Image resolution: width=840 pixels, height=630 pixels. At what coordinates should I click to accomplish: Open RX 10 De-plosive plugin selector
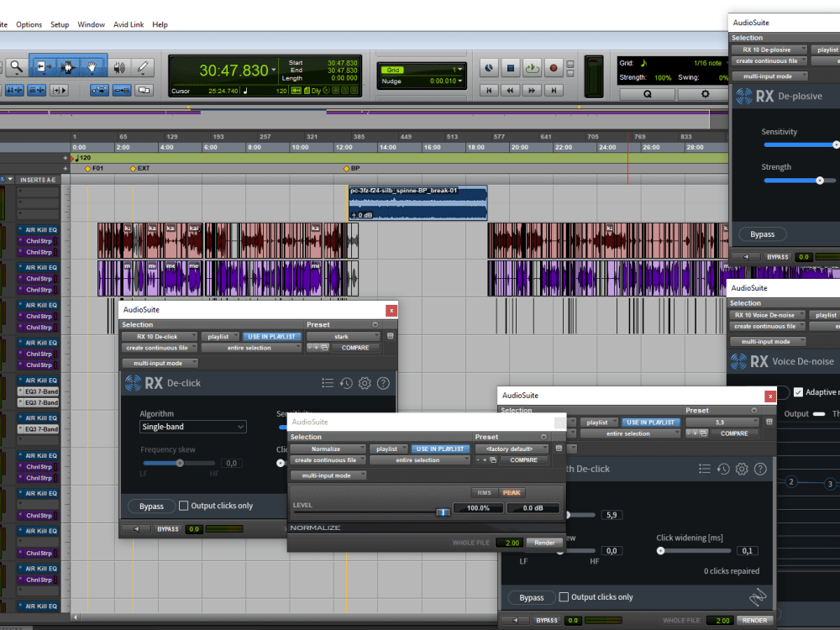769,50
